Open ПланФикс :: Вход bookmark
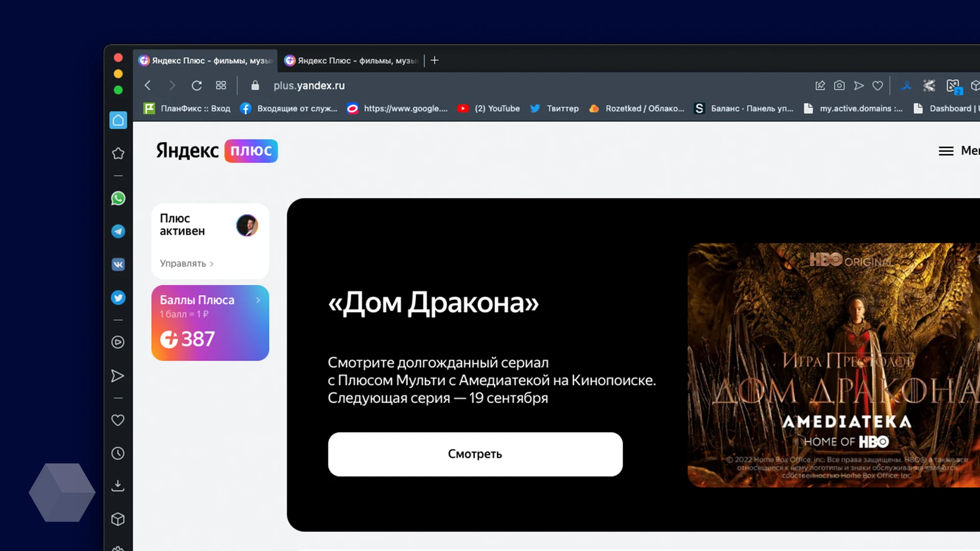Viewport: 980px width, 551px height. click(187, 108)
